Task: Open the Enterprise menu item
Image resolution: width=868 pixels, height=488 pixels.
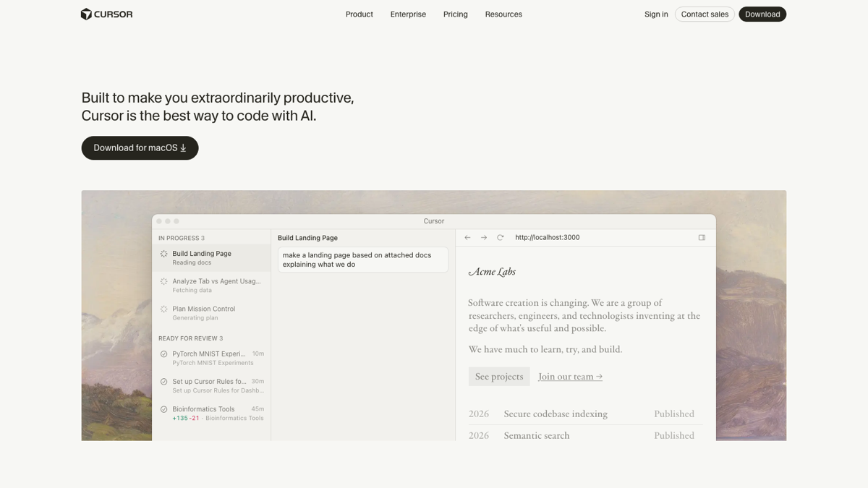Action: pyautogui.click(x=408, y=14)
